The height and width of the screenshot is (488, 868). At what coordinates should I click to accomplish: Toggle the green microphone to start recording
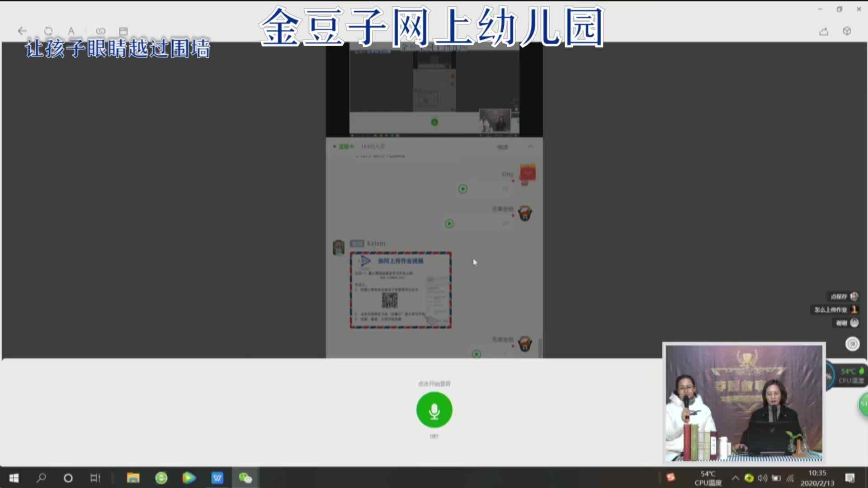click(x=434, y=410)
